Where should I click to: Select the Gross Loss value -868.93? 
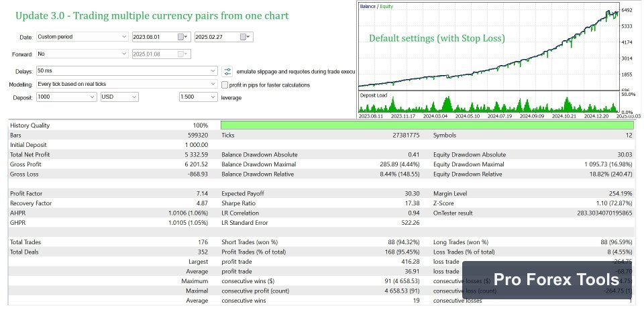(x=199, y=174)
